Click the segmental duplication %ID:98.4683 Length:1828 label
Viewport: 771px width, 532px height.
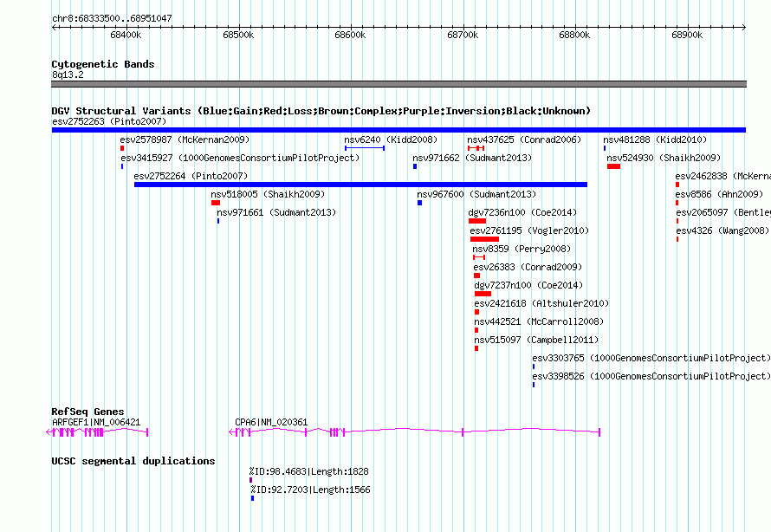pyautogui.click(x=308, y=471)
